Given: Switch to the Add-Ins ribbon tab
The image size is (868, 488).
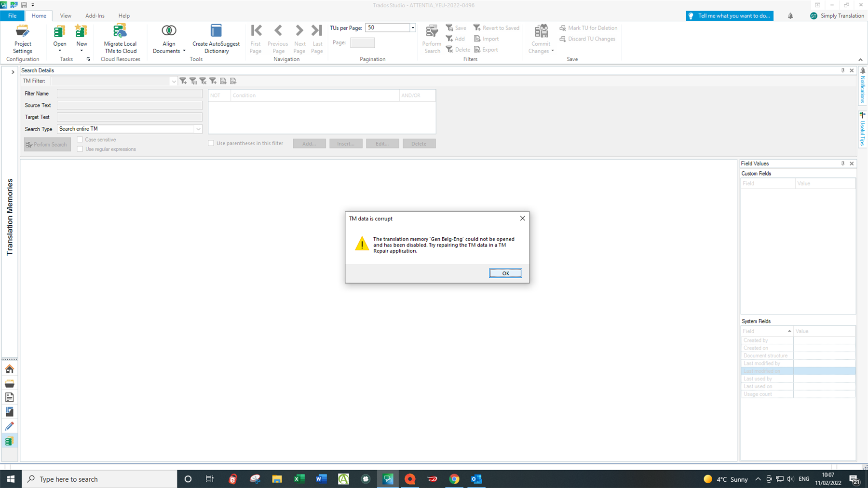Looking at the screenshot, I should [x=95, y=16].
